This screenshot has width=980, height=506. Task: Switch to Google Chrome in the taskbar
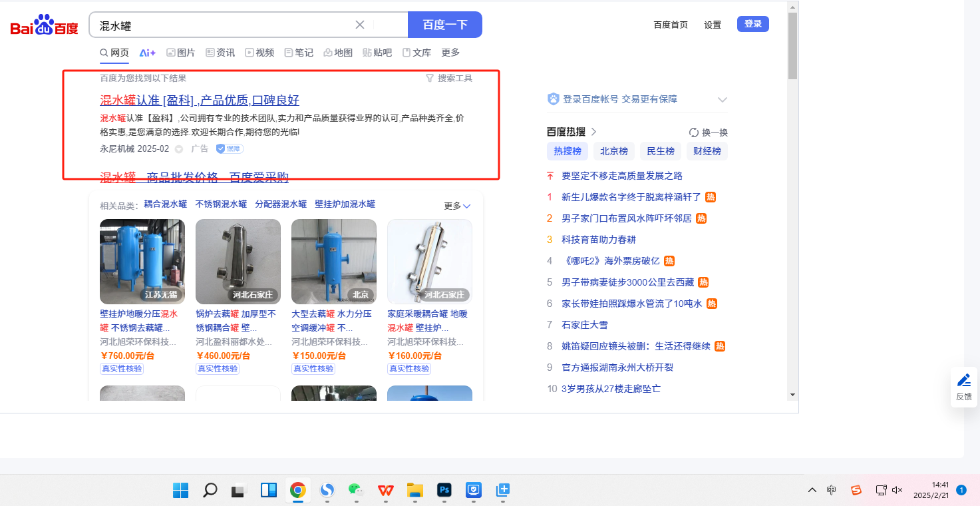coord(297,491)
